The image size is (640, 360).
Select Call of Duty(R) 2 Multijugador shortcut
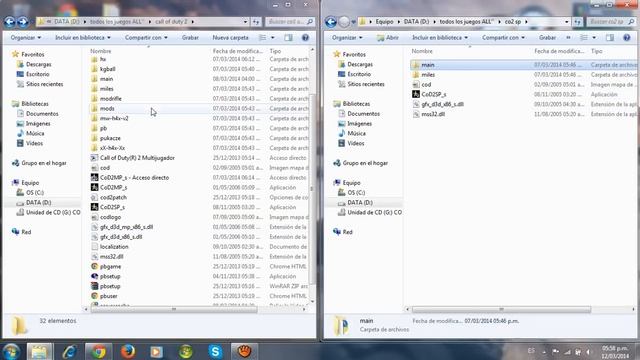tap(137, 158)
